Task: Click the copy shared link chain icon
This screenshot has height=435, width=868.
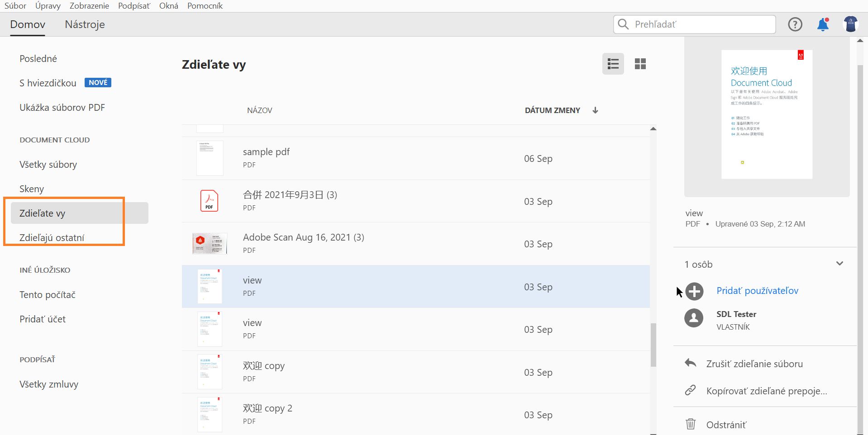Action: click(x=690, y=390)
